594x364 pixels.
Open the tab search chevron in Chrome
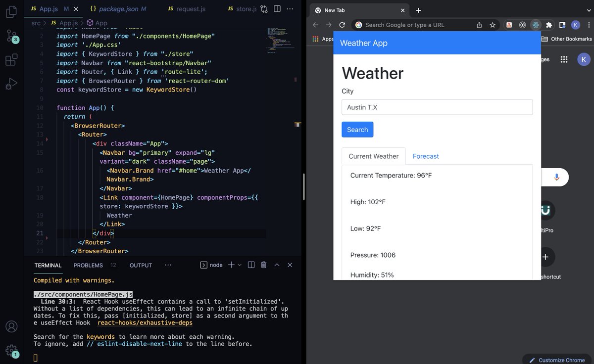(x=589, y=10)
